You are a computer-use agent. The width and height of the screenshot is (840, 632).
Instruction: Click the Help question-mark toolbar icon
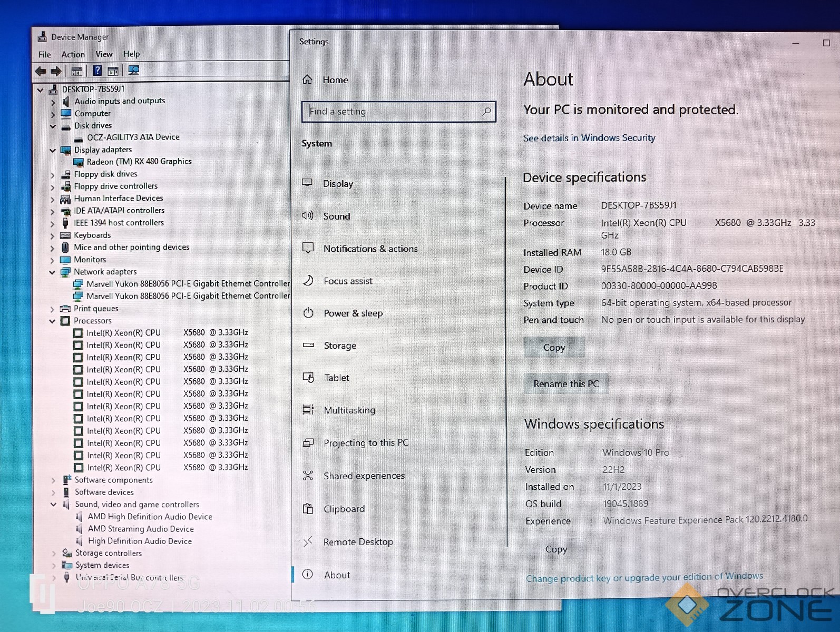[97, 71]
